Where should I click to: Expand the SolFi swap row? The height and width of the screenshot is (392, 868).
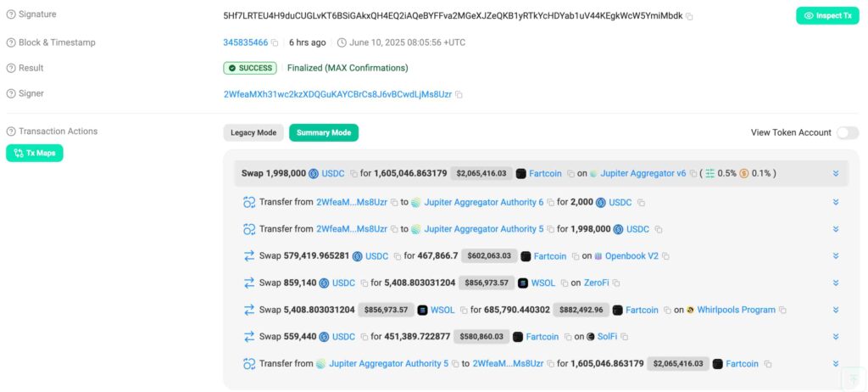click(836, 337)
